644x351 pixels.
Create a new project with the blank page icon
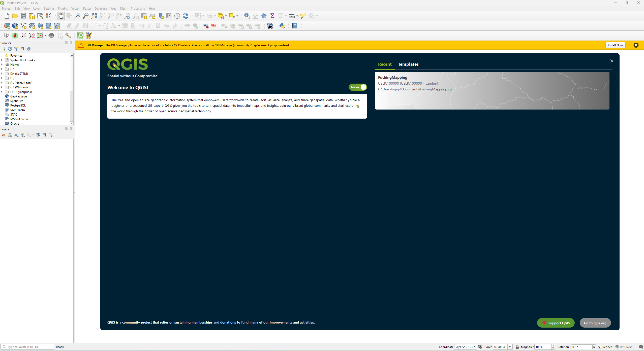7,16
